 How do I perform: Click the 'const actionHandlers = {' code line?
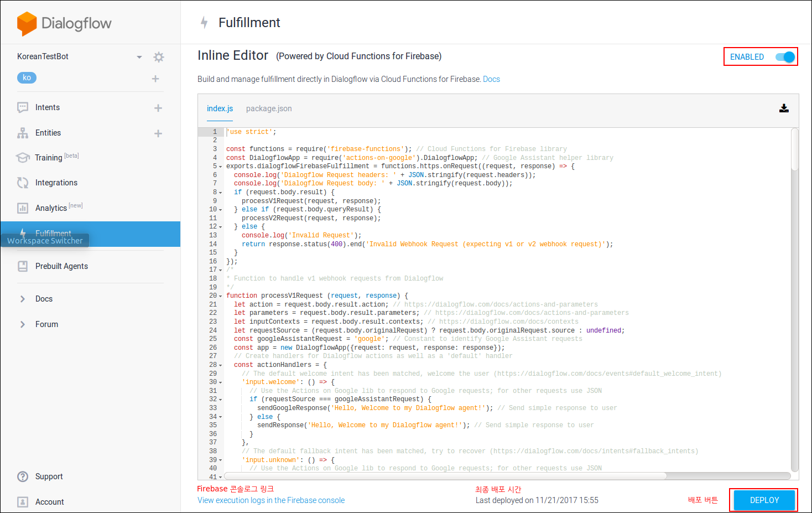[x=280, y=365]
